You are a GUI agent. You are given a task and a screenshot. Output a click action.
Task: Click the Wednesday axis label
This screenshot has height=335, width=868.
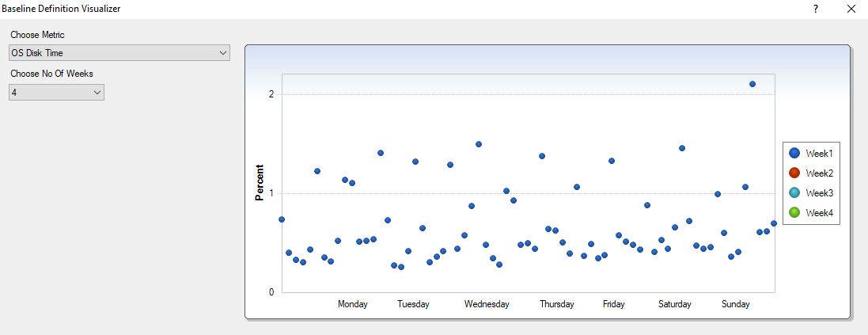point(487,304)
